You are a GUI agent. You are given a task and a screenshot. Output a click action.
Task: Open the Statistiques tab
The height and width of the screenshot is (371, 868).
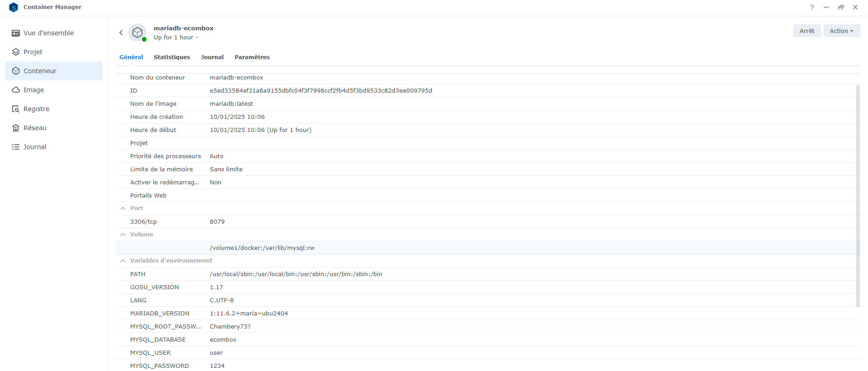click(172, 57)
